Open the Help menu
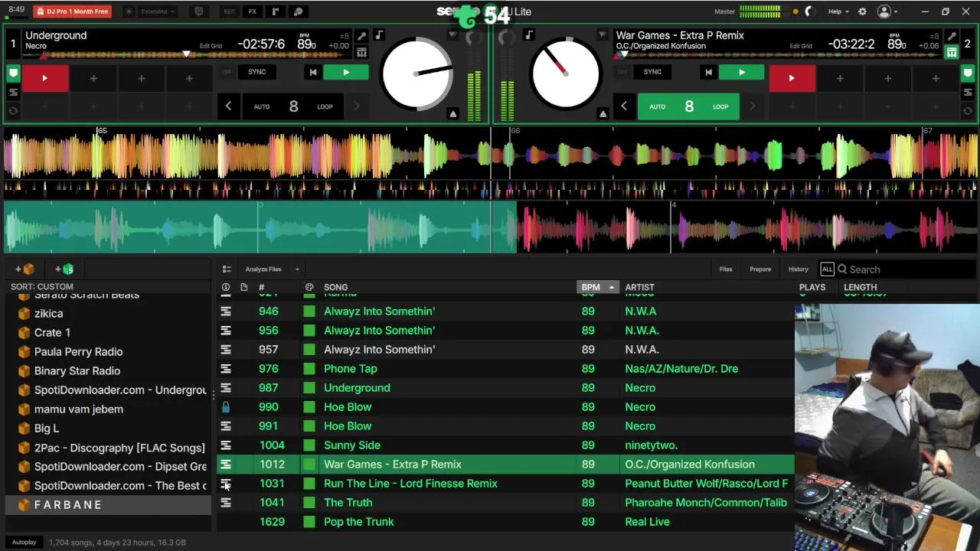This screenshot has height=551, width=980. click(x=838, y=11)
